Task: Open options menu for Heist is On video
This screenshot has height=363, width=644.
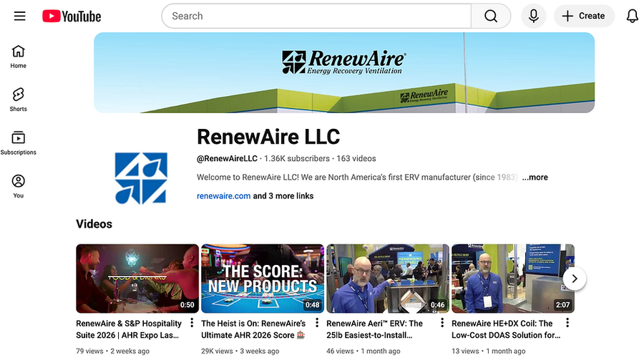Action: tap(317, 323)
